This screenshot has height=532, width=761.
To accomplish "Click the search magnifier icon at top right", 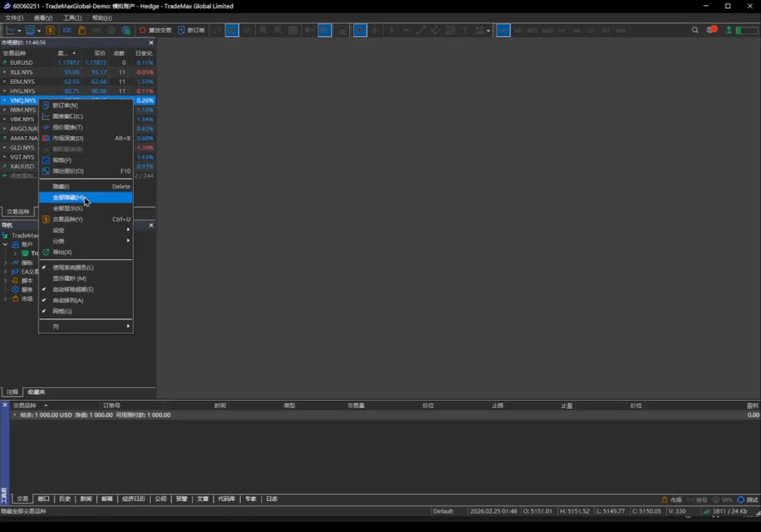I will (x=695, y=30).
